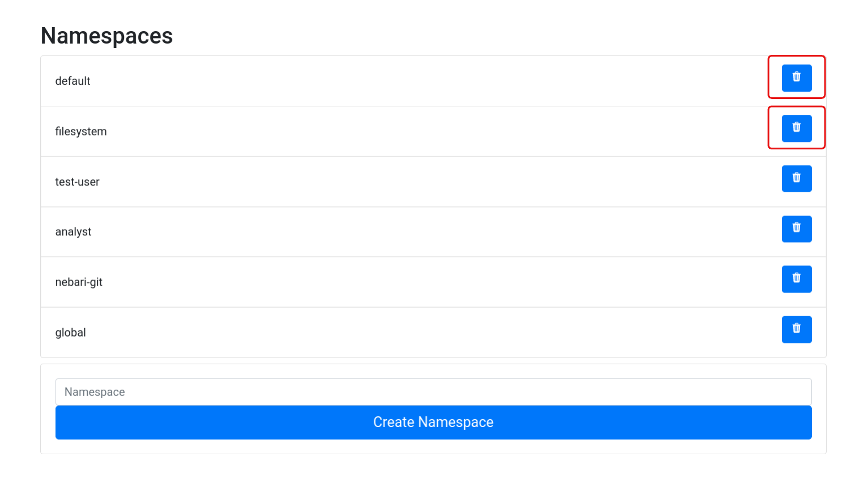868x491 pixels.
Task: Click the blue Create Namespace bar
Action: (433, 422)
